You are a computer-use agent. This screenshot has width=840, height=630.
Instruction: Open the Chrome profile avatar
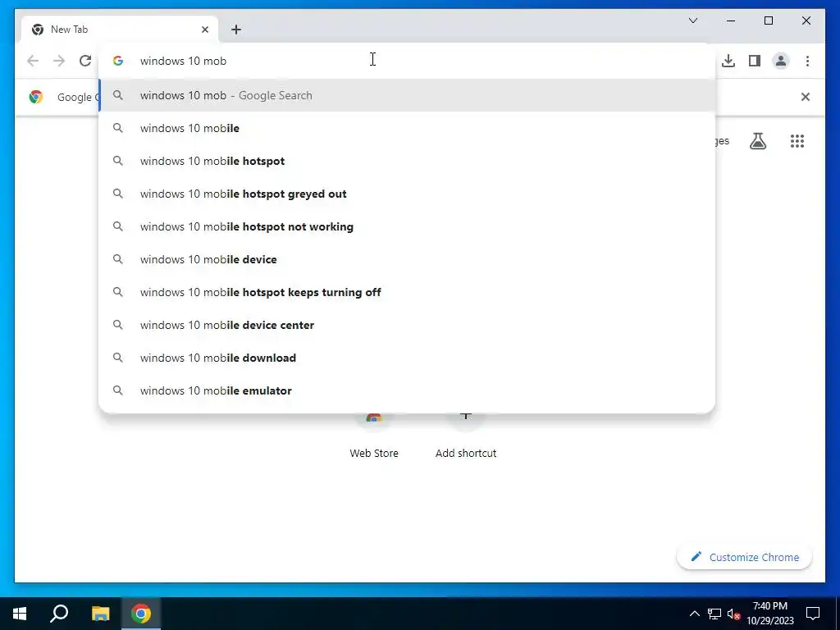[781, 61]
